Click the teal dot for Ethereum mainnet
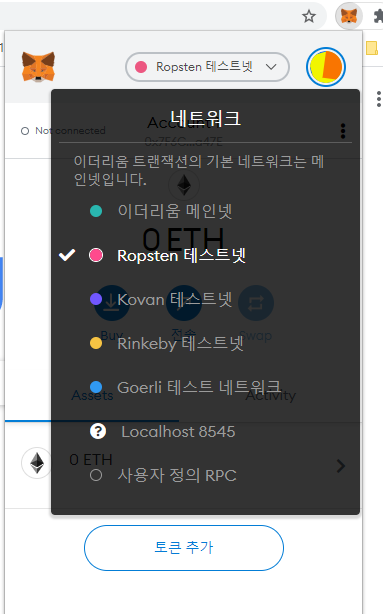 [x=96, y=211]
